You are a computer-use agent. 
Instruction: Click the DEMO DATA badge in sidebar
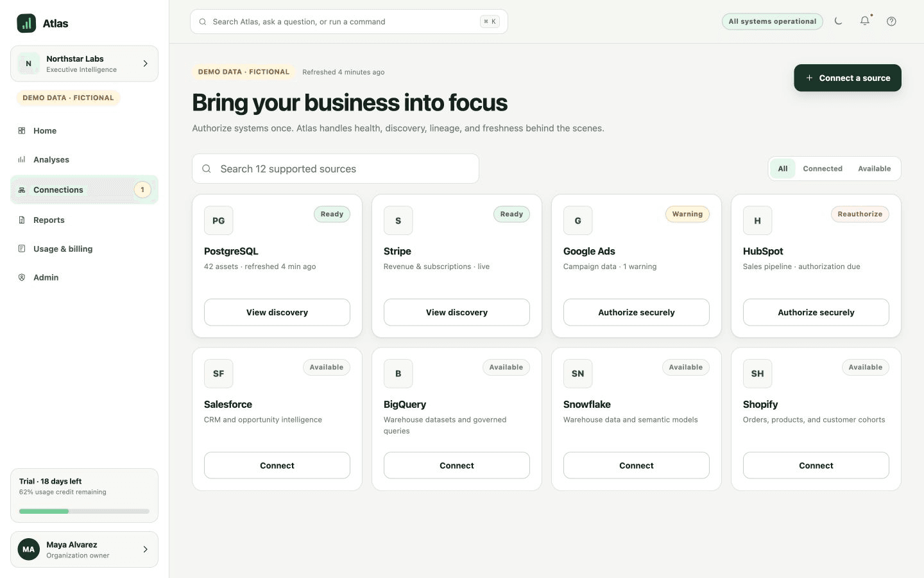click(x=68, y=98)
